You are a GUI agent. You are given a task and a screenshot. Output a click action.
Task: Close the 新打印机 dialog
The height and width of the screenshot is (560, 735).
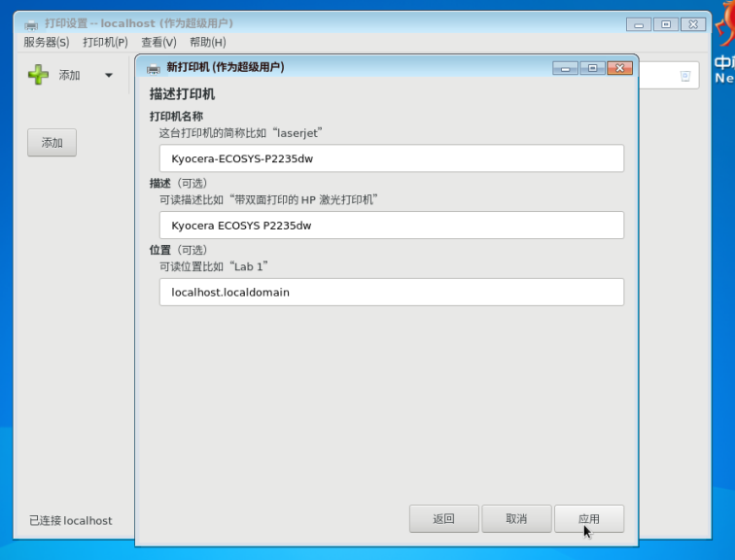coord(619,68)
